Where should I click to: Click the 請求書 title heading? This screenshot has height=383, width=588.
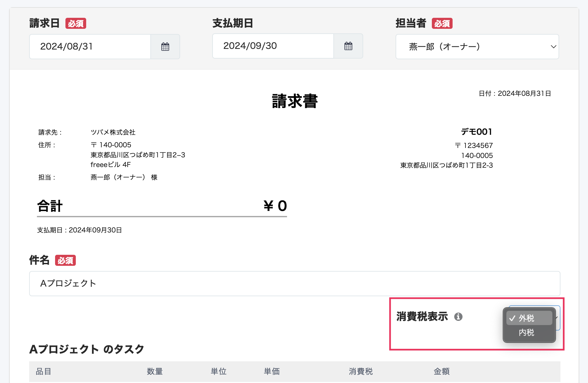click(x=295, y=101)
